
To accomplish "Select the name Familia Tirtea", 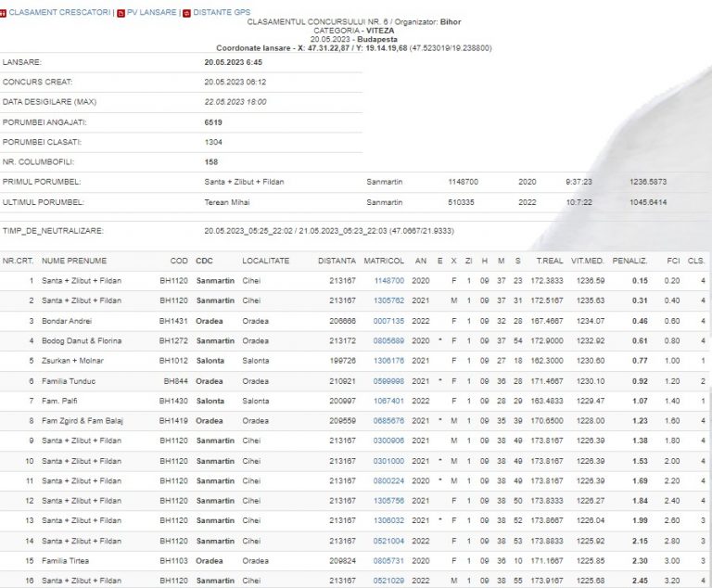I will 66,561.
